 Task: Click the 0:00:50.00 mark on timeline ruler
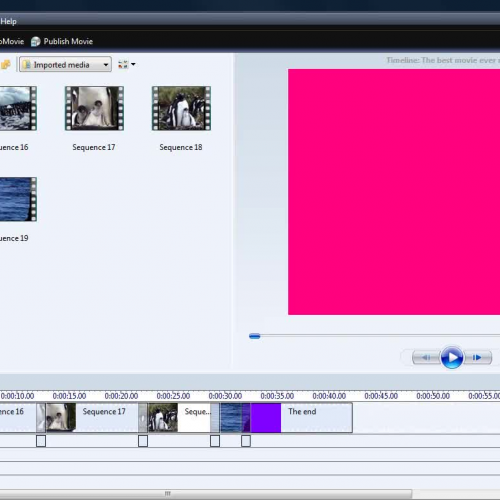(x=433, y=396)
